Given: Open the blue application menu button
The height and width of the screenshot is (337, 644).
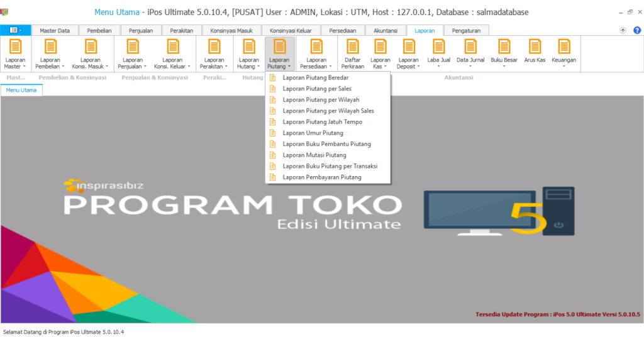Looking at the screenshot, I should 16,30.
